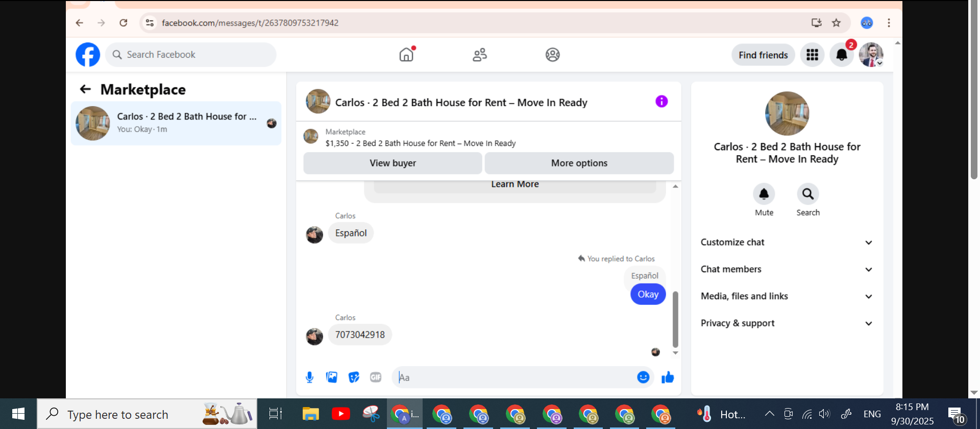The width and height of the screenshot is (980, 429).
Task: Click the chat scrollbar thumb
Action: [x=675, y=319]
